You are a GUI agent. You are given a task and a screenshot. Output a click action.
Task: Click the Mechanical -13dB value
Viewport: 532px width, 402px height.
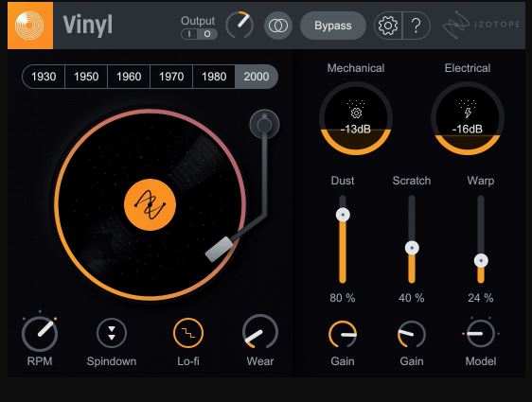coord(356,130)
